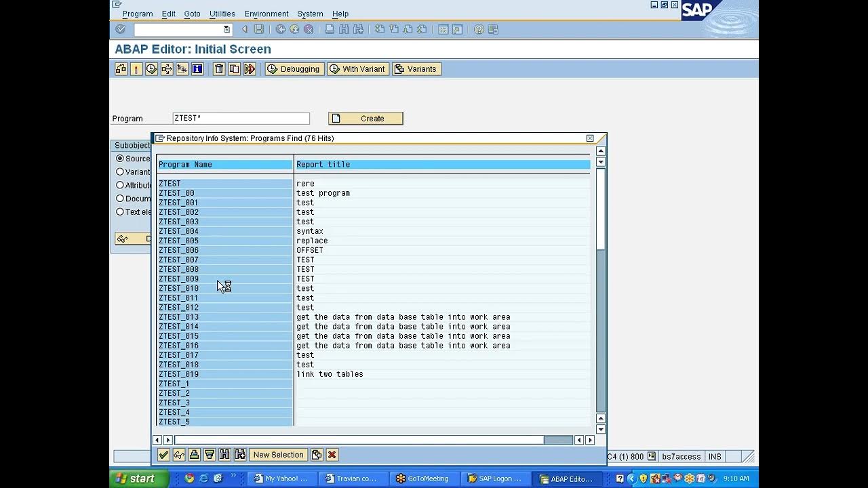This screenshot has height=488, width=868.
Task: Click the Find binoculars icon in standard toolbar
Action: [344, 29]
